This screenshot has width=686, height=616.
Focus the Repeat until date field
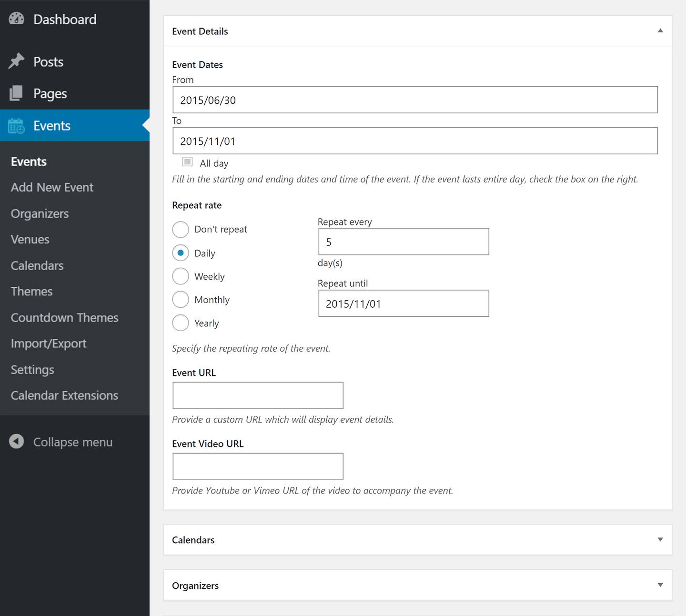click(403, 303)
